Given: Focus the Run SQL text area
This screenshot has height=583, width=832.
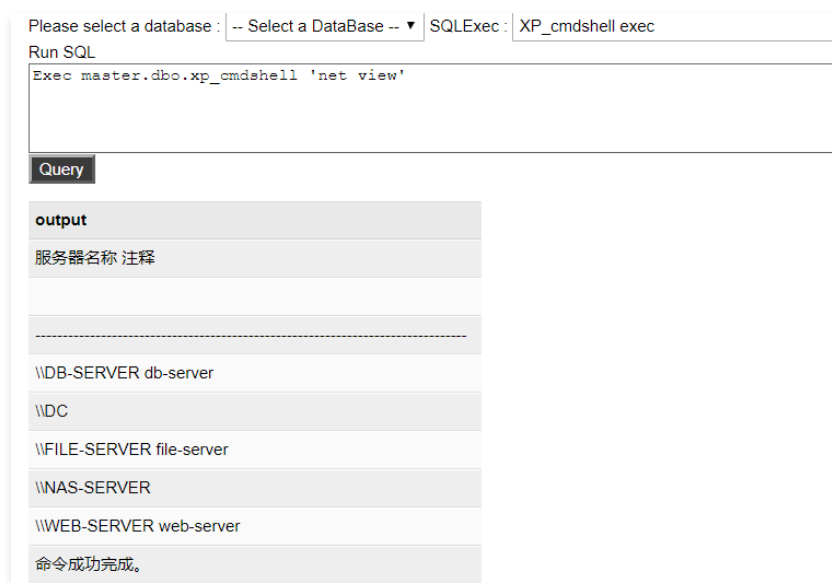Looking at the screenshot, I should (430, 108).
